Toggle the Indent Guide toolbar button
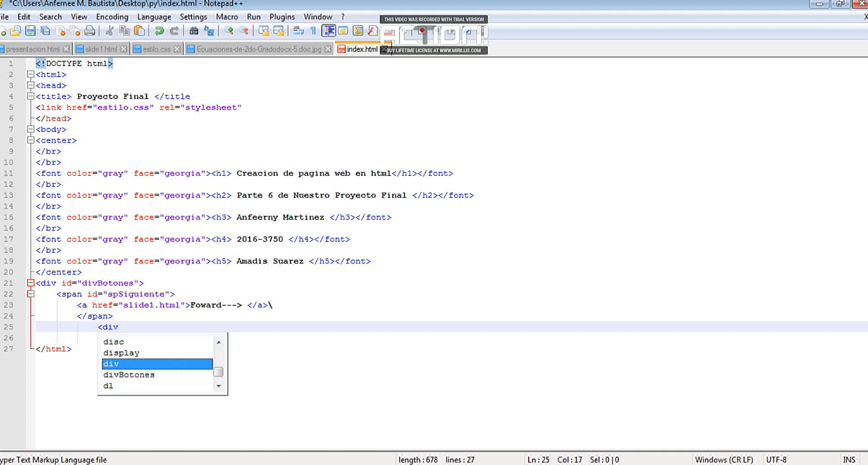 329,31
